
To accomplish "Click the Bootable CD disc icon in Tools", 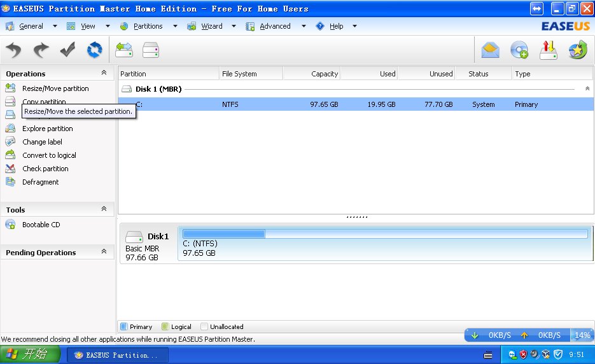I will (x=10, y=225).
